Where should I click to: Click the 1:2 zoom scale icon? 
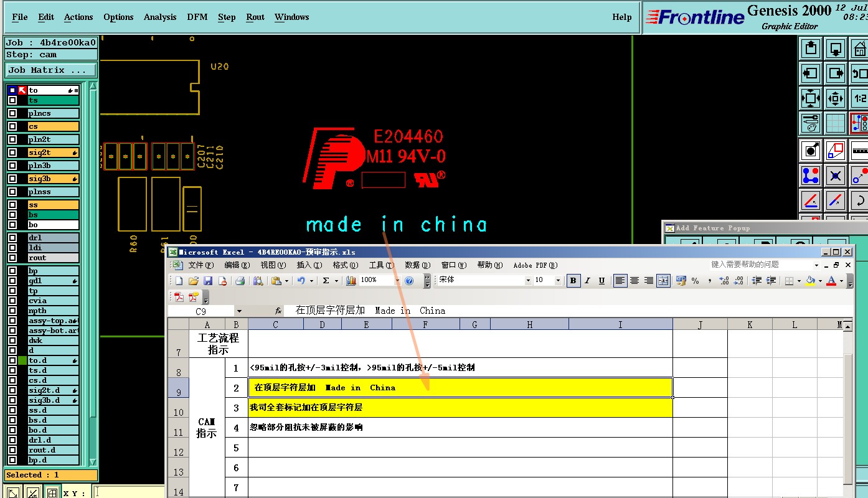pyautogui.click(x=860, y=98)
